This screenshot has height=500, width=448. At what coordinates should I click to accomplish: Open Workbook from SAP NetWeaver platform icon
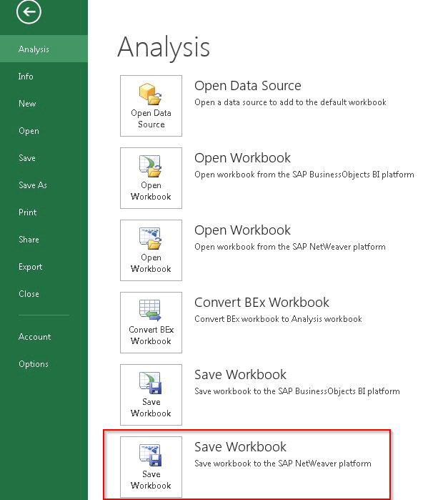(x=151, y=250)
